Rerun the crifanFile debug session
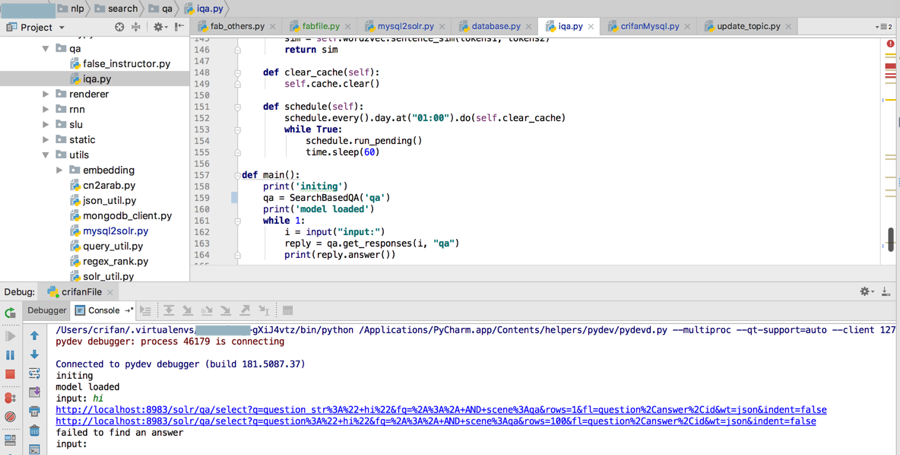This screenshot has width=900, height=455. click(x=10, y=313)
